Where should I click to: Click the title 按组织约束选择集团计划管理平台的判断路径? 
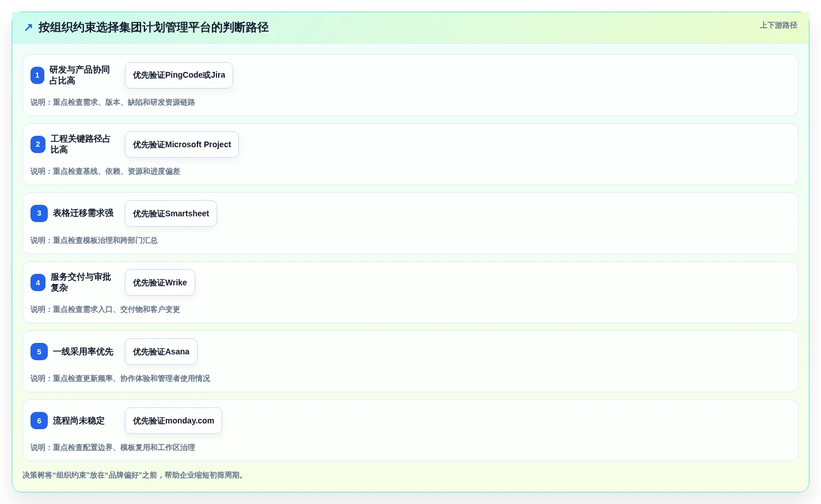point(154,28)
